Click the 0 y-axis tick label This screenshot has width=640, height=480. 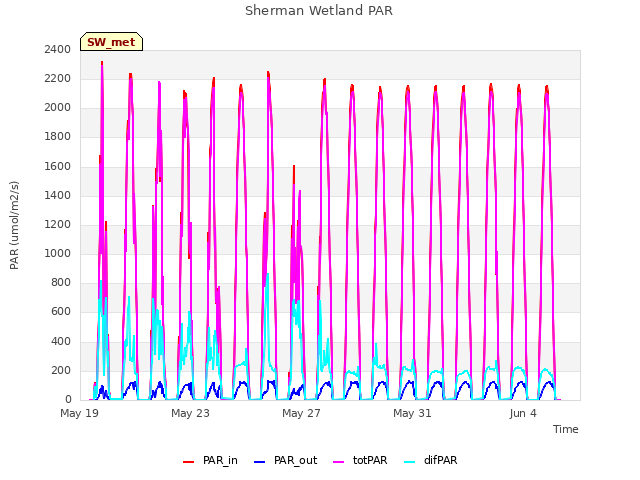click(x=68, y=400)
